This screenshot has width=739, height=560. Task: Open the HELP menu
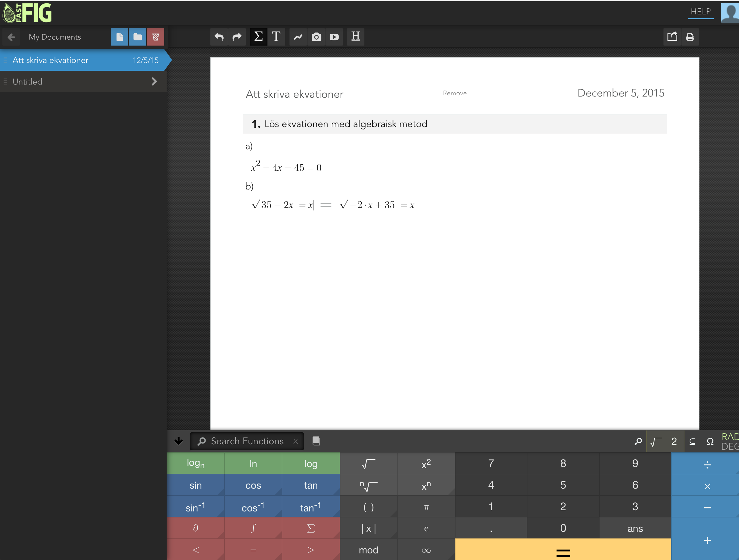click(x=701, y=12)
